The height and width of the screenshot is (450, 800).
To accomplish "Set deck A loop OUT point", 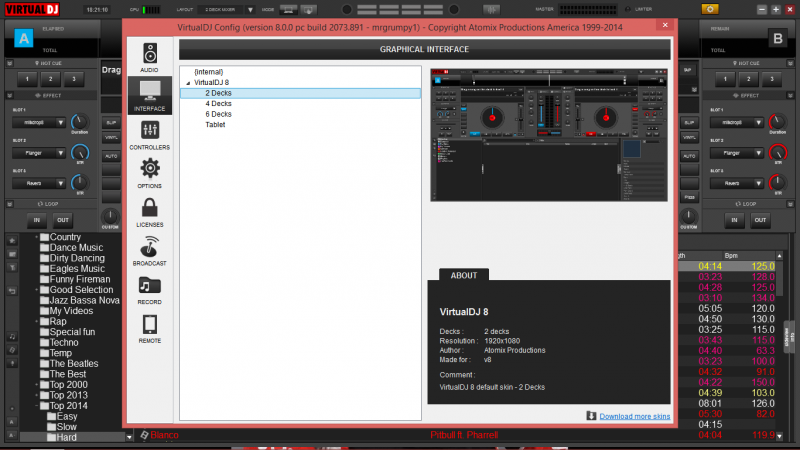I will 63,220.
